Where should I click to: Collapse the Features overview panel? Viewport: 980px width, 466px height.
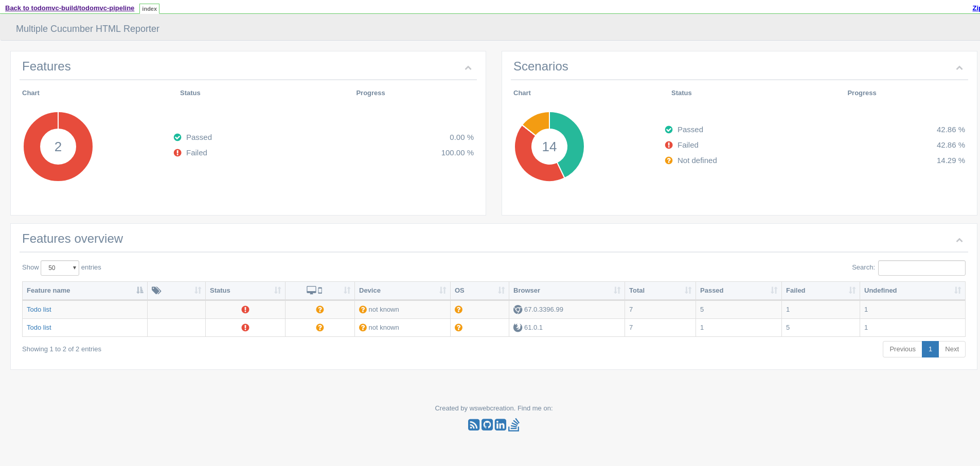(x=959, y=240)
